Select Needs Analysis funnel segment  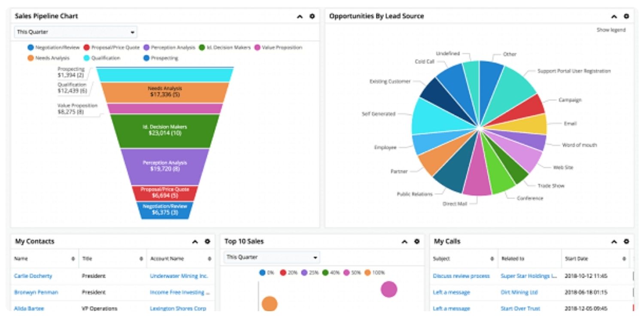(165, 92)
